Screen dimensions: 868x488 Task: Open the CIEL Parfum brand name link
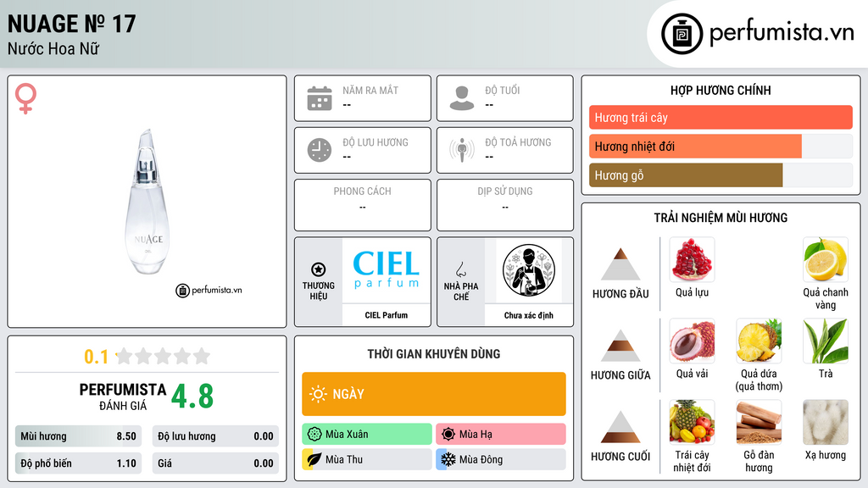point(387,315)
